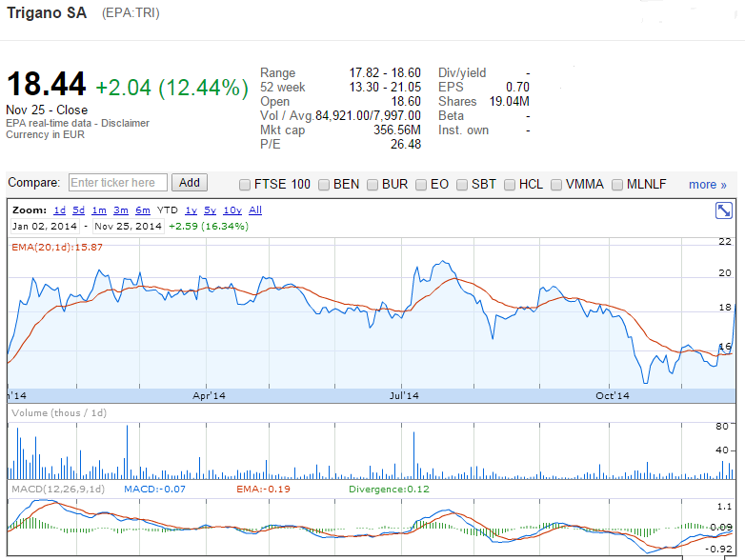
Task: Click the Oct'14 timeline marker
Action: tap(613, 395)
